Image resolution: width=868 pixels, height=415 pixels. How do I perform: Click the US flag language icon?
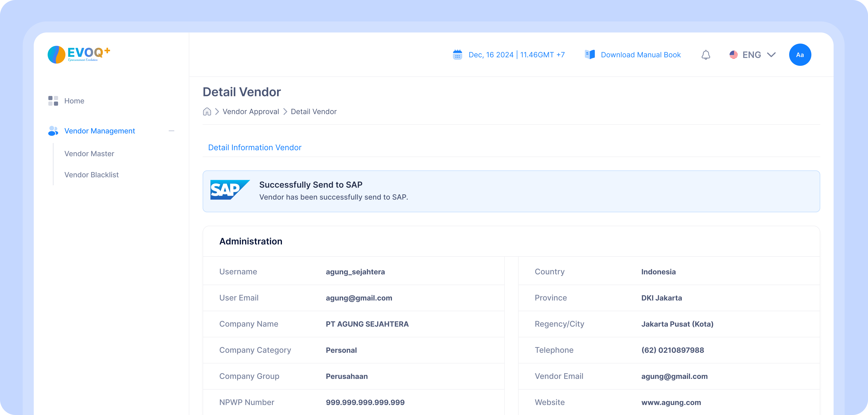point(733,55)
